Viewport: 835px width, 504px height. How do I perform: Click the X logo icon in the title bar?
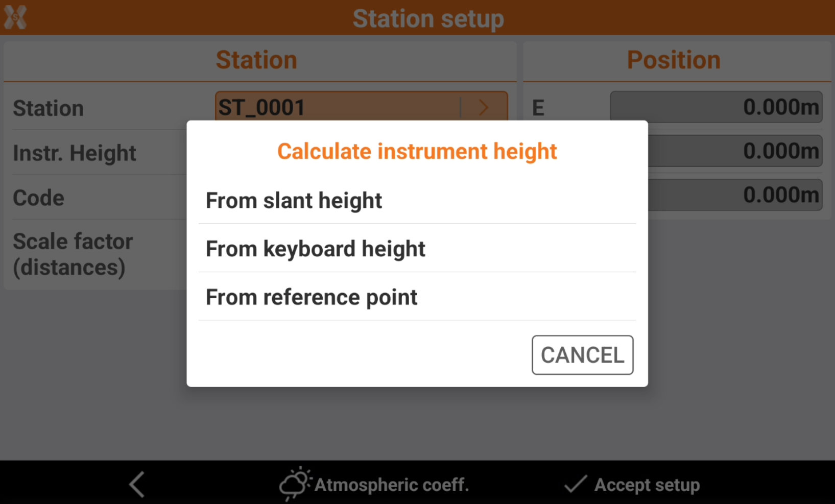(x=15, y=17)
